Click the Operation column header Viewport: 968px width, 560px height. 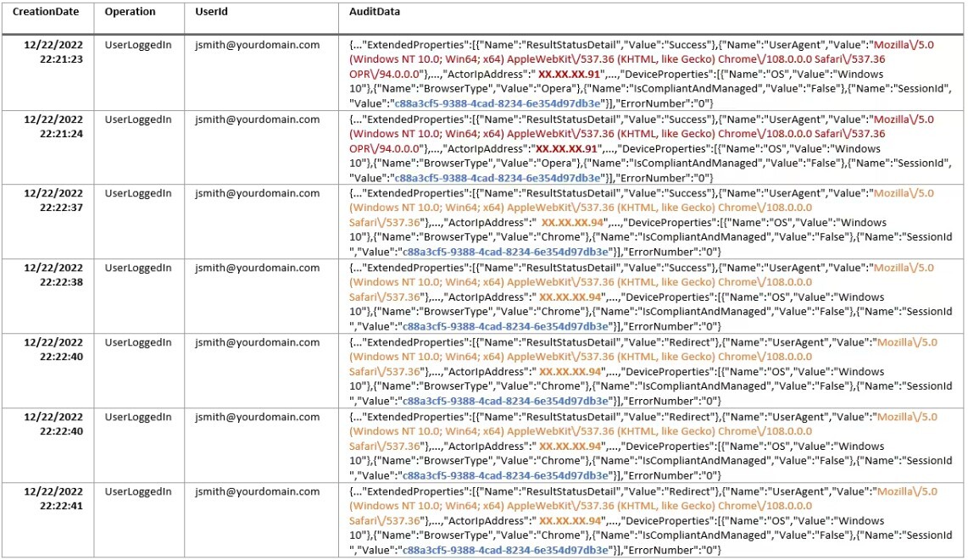(x=130, y=12)
